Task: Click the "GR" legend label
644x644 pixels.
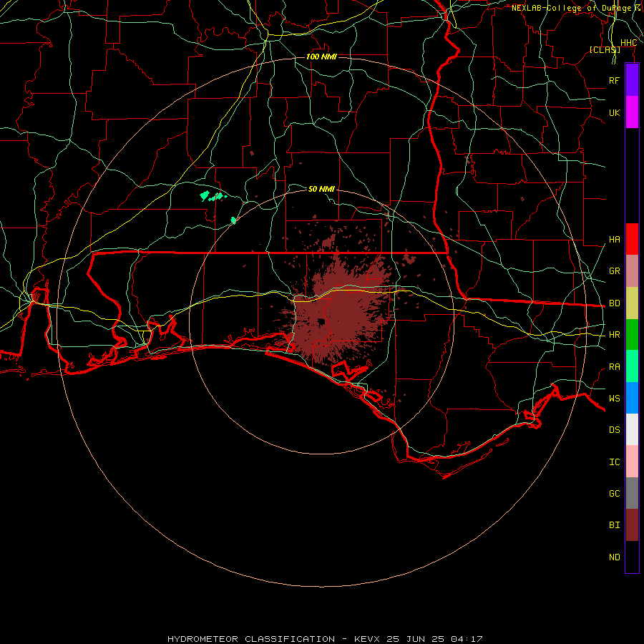Action: pyautogui.click(x=614, y=271)
